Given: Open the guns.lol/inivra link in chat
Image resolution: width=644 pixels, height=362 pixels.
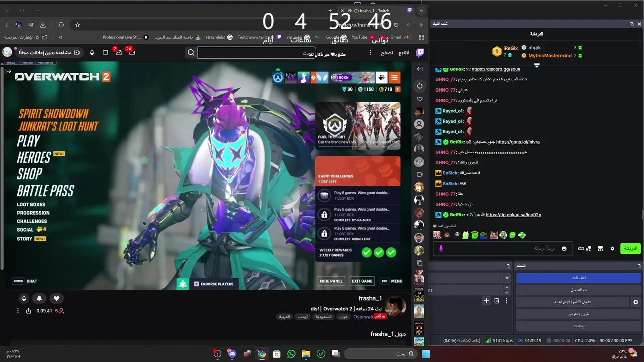Looking at the screenshot, I should (518, 142).
